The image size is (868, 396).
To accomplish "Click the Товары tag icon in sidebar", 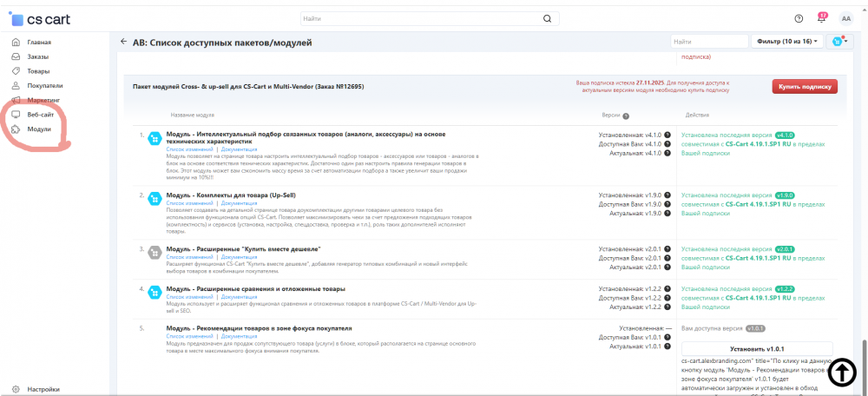I will click(16, 71).
